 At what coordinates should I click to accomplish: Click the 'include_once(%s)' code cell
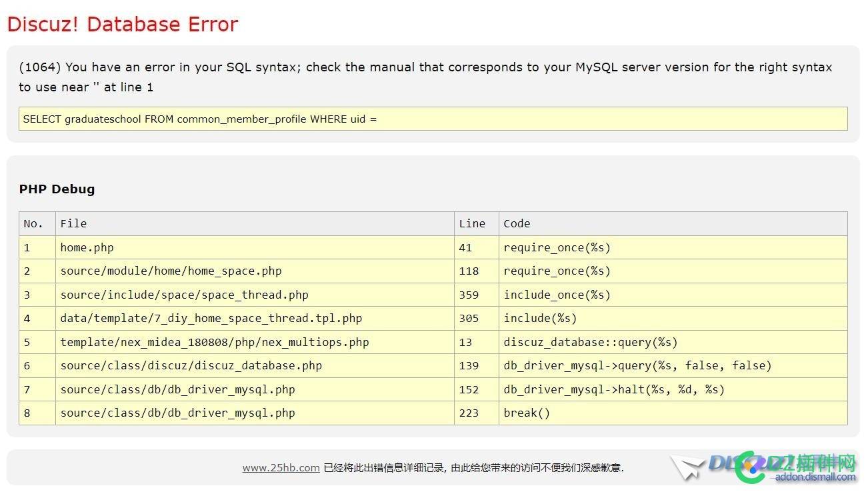[x=673, y=295]
